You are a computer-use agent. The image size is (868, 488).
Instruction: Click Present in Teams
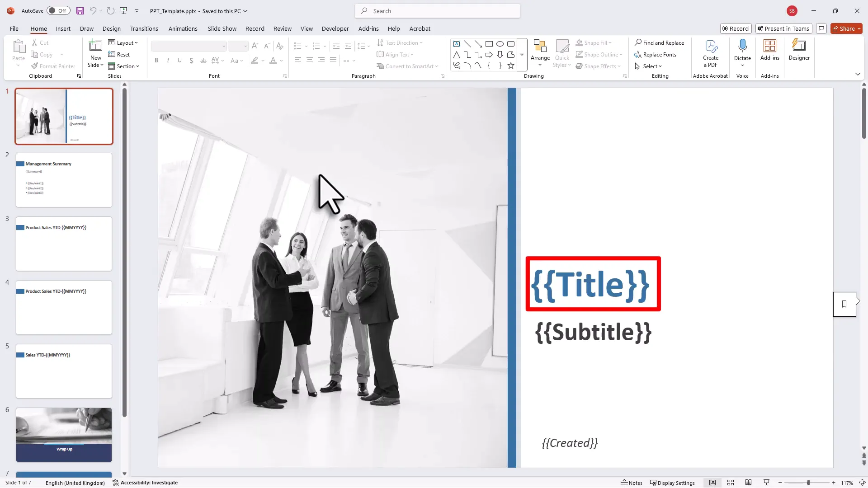pos(783,28)
